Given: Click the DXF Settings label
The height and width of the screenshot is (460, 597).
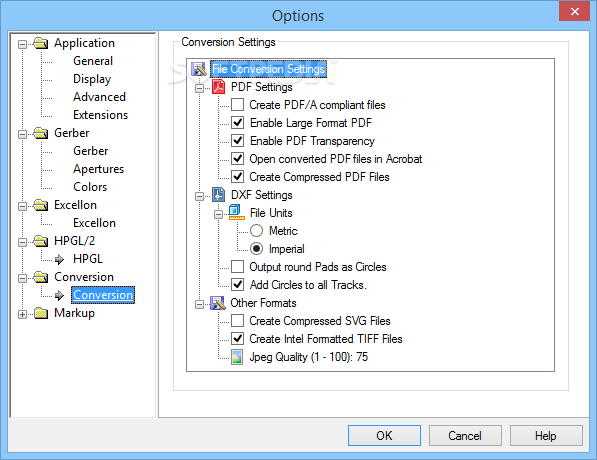Looking at the screenshot, I should [262, 195].
